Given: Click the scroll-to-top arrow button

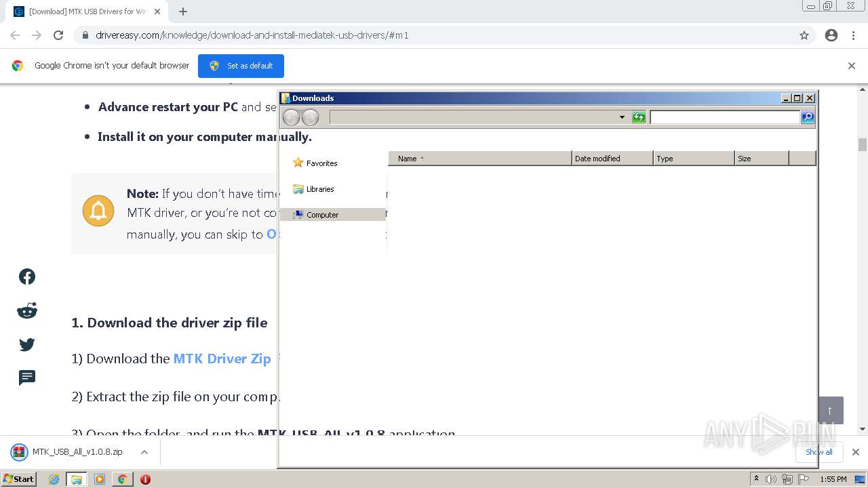Looking at the screenshot, I should pos(829,411).
